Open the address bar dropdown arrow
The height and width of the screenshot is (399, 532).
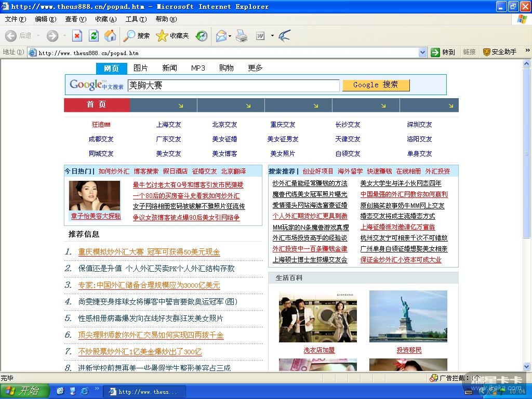click(422, 52)
